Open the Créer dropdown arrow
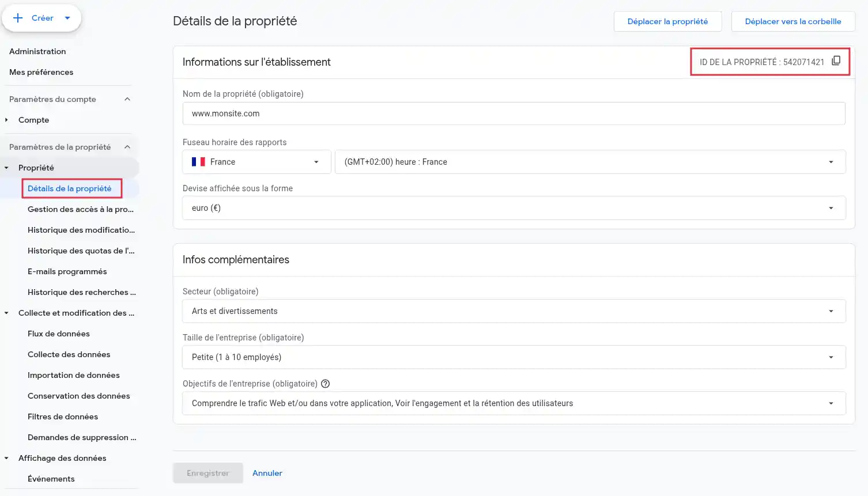The width and height of the screenshot is (868, 496). click(x=67, y=18)
